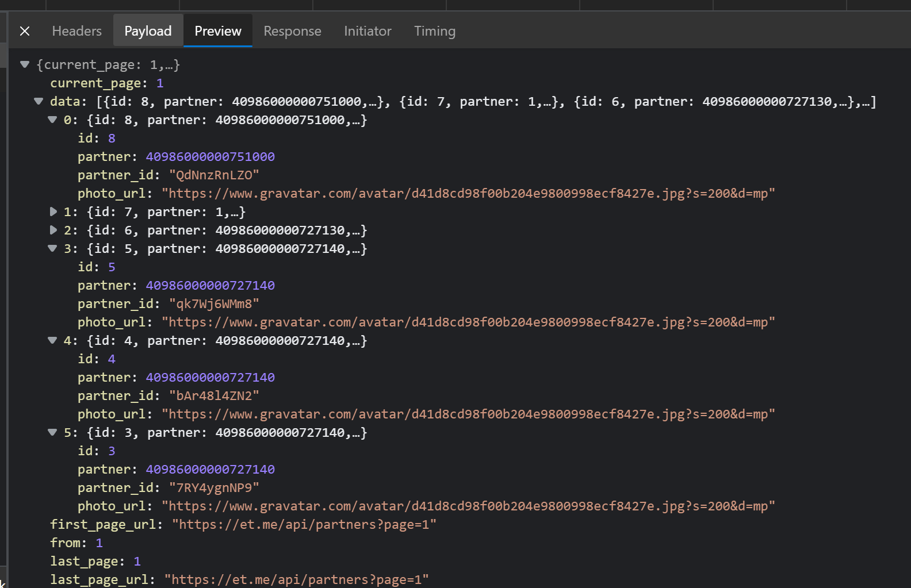The width and height of the screenshot is (911, 588).
Task: Select the id: 5 row
Action: pyautogui.click(x=97, y=267)
